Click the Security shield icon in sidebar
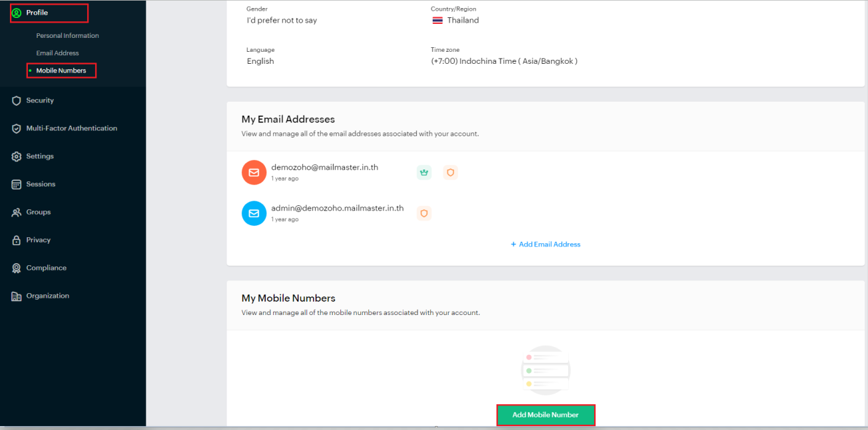 pyautogui.click(x=17, y=100)
